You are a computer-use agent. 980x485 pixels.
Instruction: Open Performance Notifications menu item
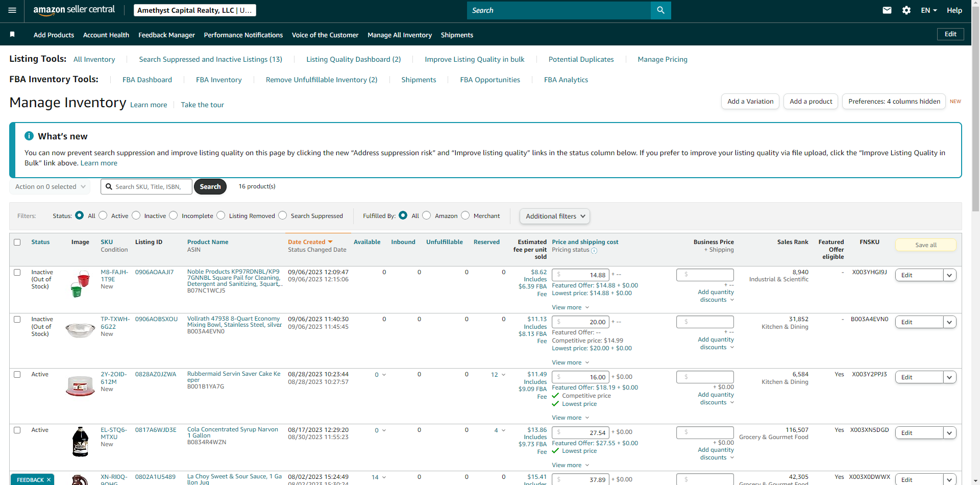coord(243,35)
